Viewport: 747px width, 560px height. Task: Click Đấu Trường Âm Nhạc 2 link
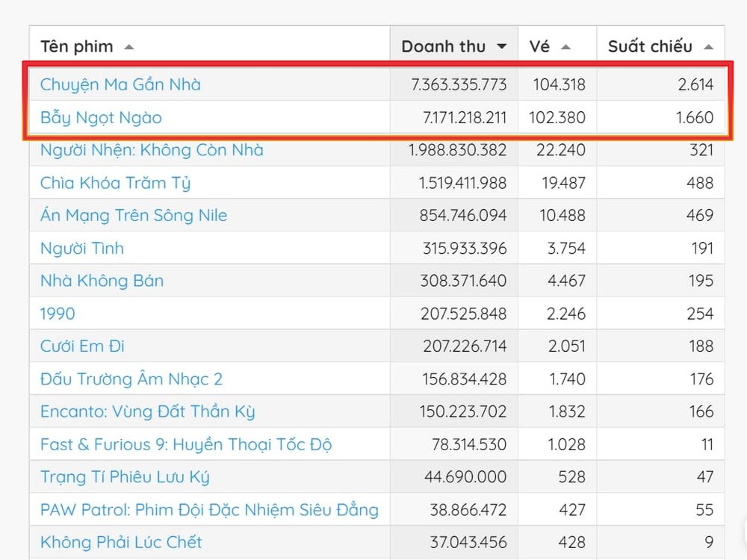coord(131,379)
